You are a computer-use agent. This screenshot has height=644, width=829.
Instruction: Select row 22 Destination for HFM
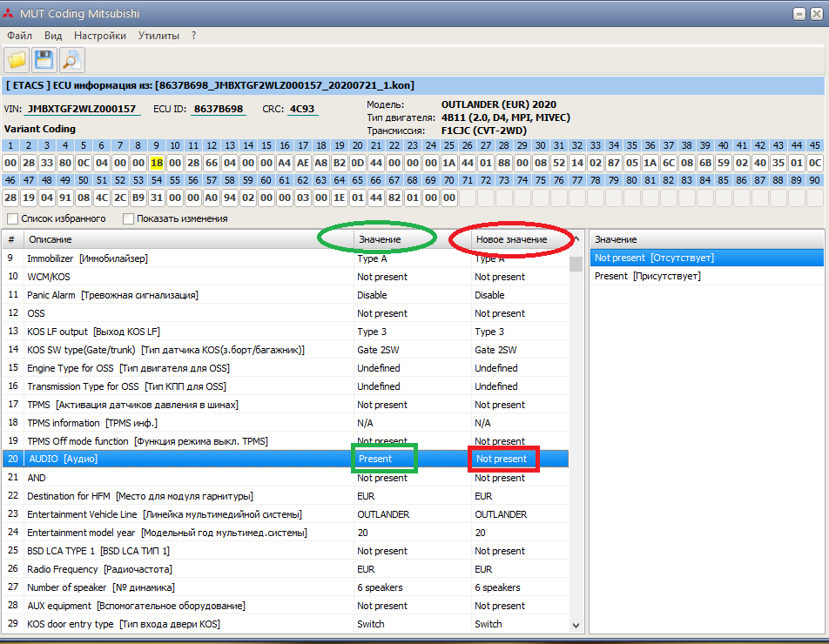point(286,496)
